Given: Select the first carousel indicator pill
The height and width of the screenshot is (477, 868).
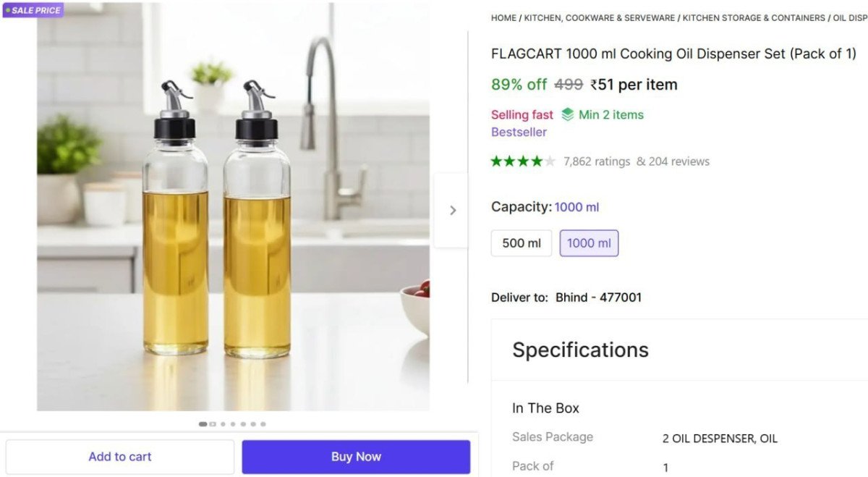Looking at the screenshot, I should [x=203, y=424].
